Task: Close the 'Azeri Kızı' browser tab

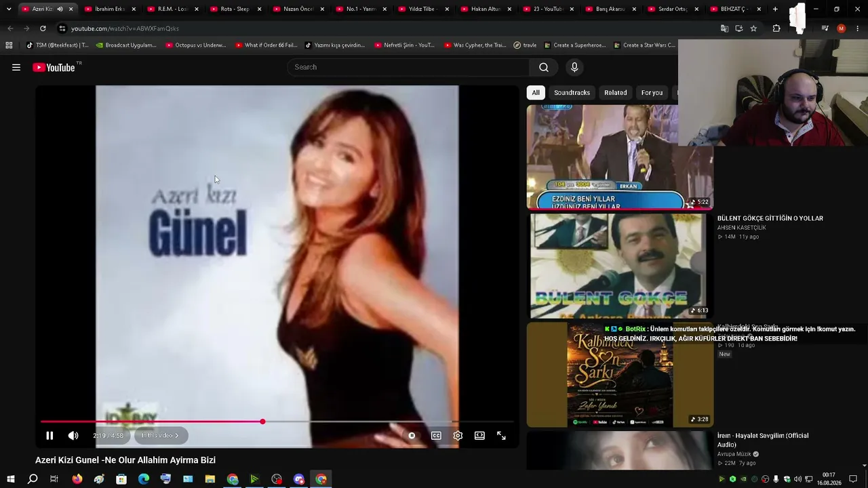Action: pos(71,9)
